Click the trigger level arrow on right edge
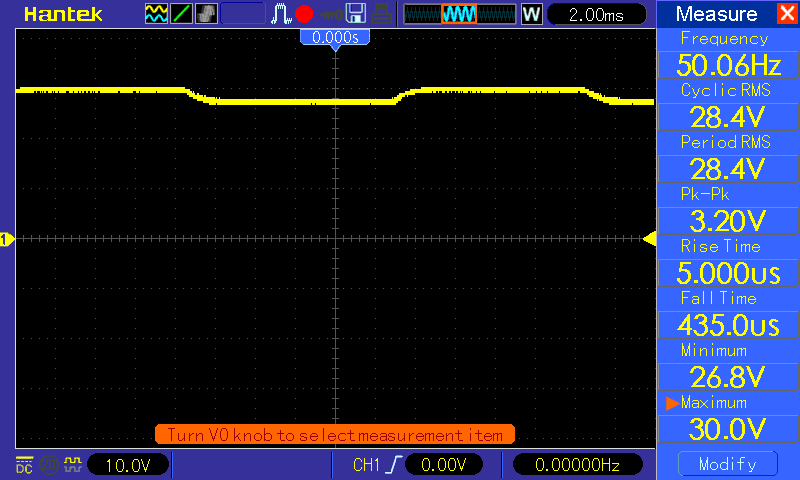The height and width of the screenshot is (480, 800). click(x=649, y=238)
